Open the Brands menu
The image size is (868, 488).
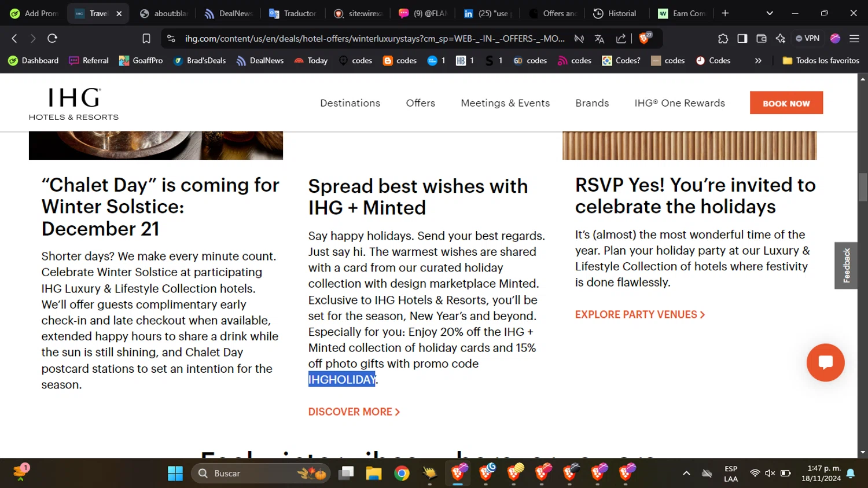(x=592, y=103)
